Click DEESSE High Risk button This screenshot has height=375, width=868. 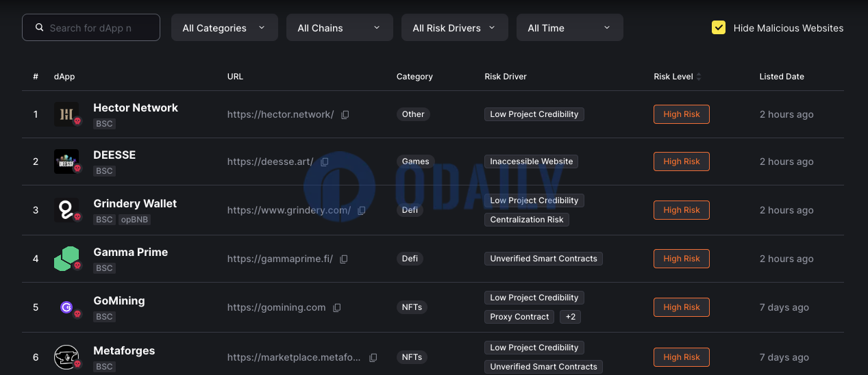(x=682, y=161)
